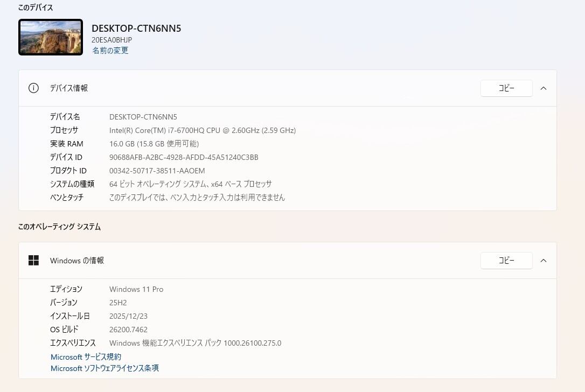Click the プロダクト ID label
585x392 pixels.
68,171
